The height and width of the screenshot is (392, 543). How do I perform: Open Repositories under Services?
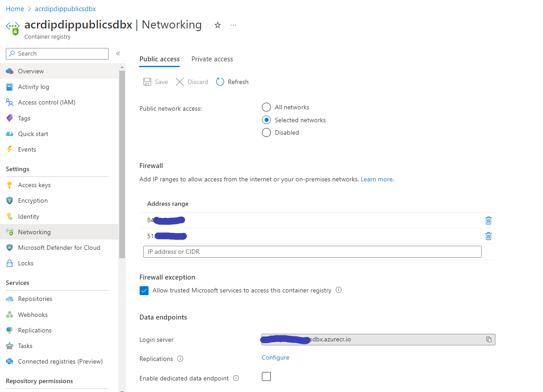59,299
